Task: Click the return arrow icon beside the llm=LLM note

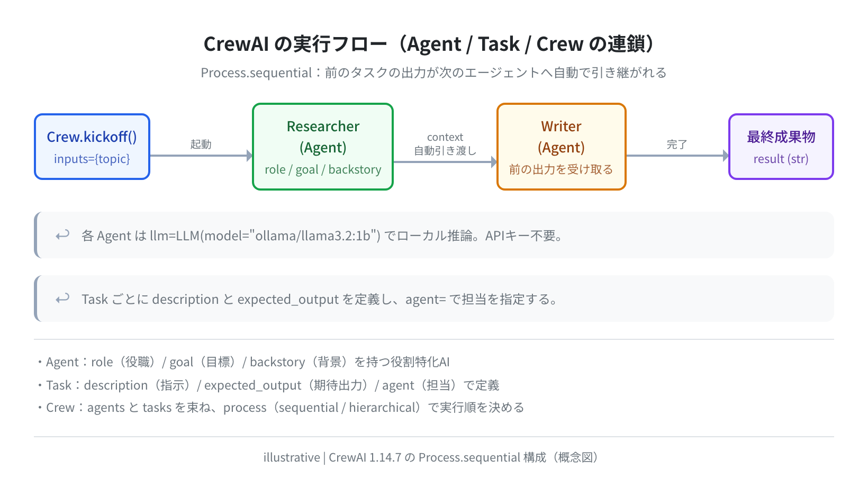Action: [62, 235]
